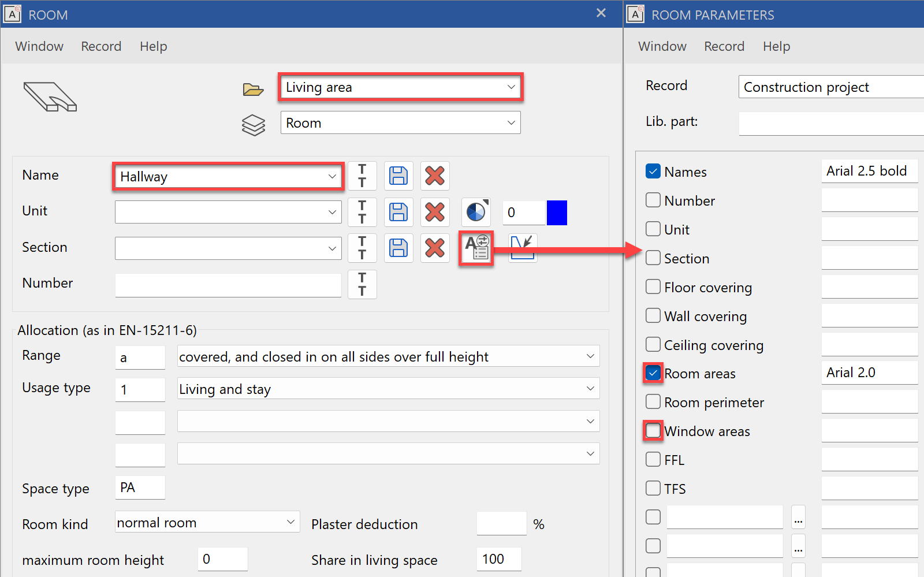Uncheck the Room areas checkbox
This screenshot has width=924, height=577.
653,373
